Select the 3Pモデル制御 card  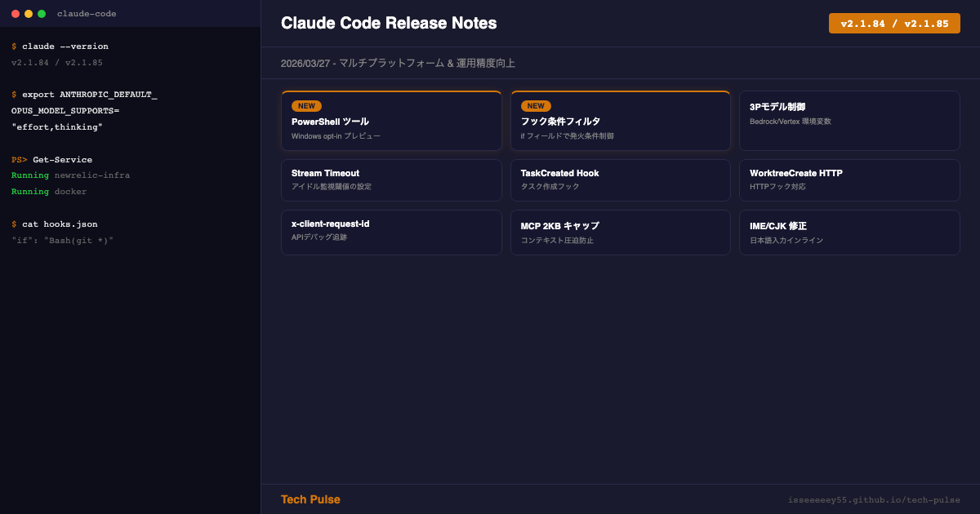click(849, 121)
